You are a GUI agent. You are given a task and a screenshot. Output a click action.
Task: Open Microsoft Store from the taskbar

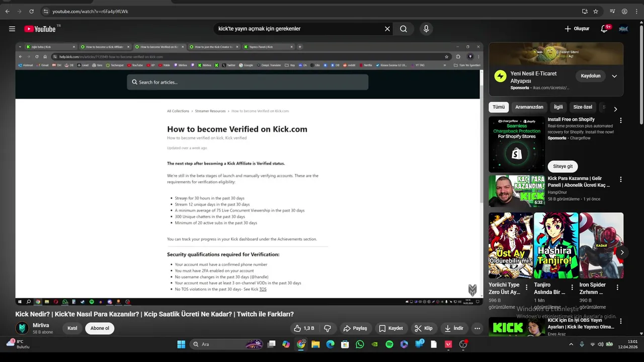coord(345,344)
